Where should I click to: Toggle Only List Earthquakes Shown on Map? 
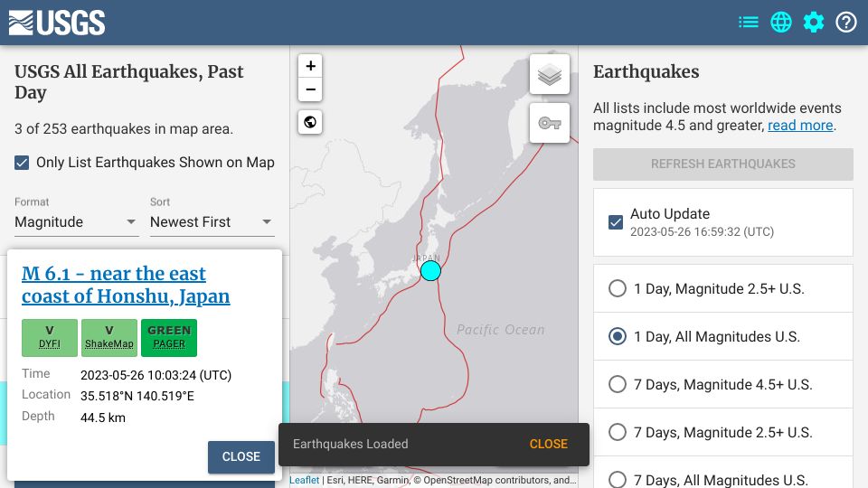click(22, 163)
